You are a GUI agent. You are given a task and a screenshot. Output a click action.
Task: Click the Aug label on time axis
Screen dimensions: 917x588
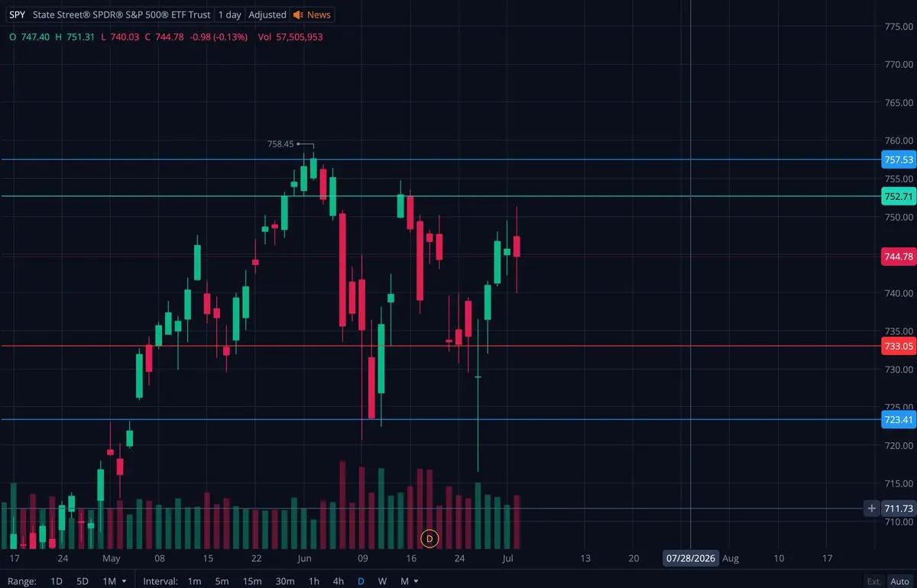pyautogui.click(x=731, y=558)
